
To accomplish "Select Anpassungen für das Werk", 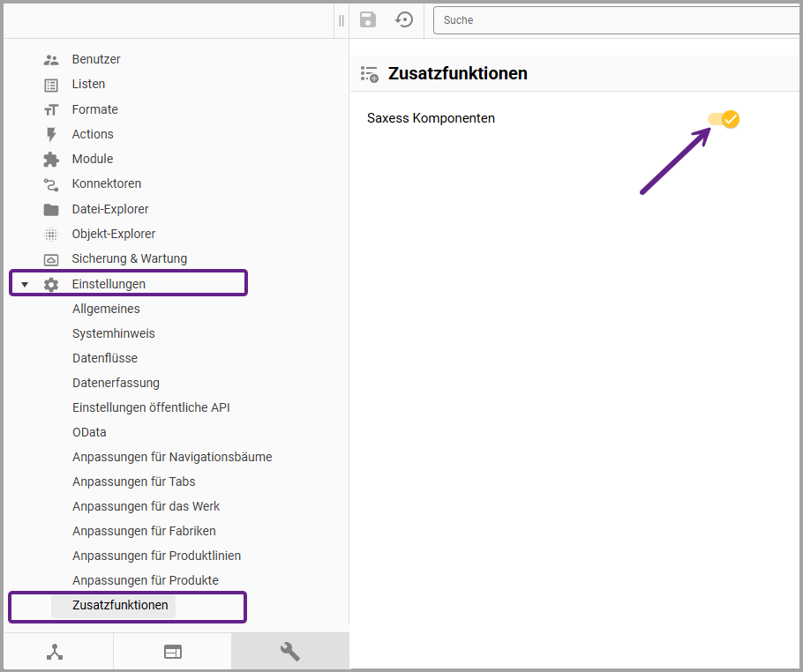I will pos(146,506).
